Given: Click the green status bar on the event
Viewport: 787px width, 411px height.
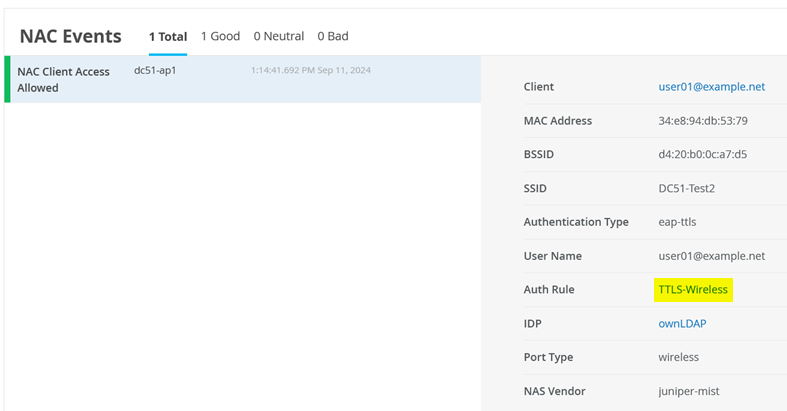Looking at the screenshot, I should click(7, 79).
